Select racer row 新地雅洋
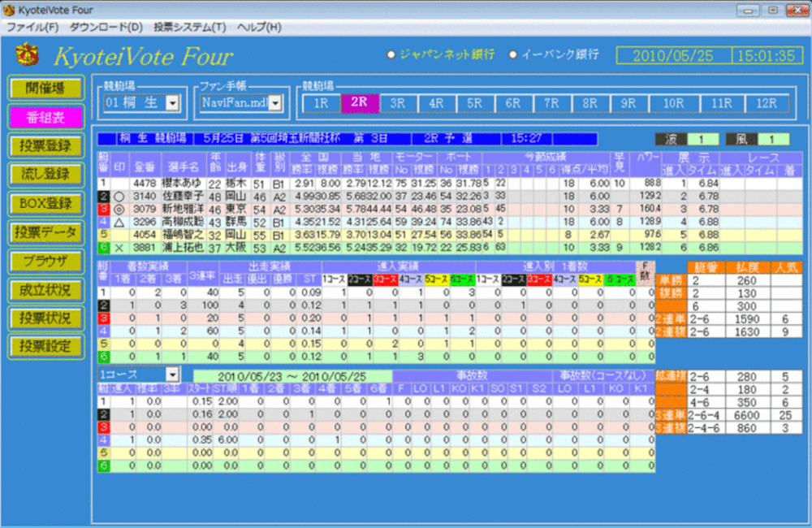 450,210
